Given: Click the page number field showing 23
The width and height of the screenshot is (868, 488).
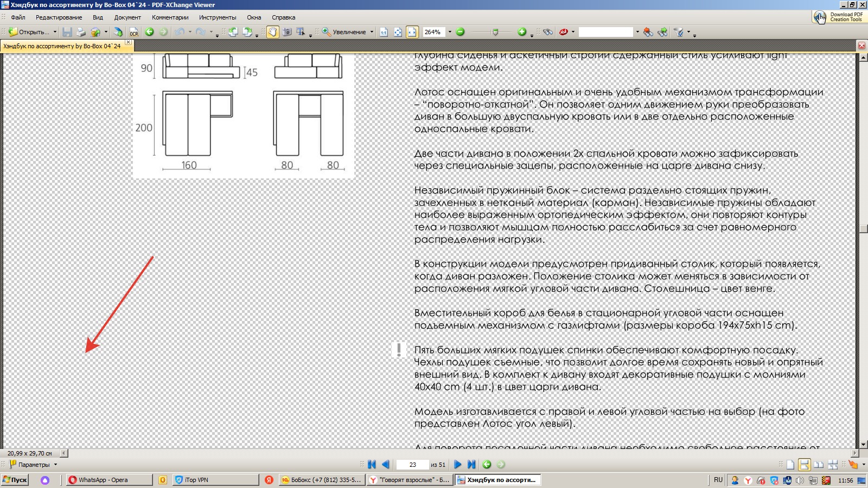Looking at the screenshot, I should point(412,465).
